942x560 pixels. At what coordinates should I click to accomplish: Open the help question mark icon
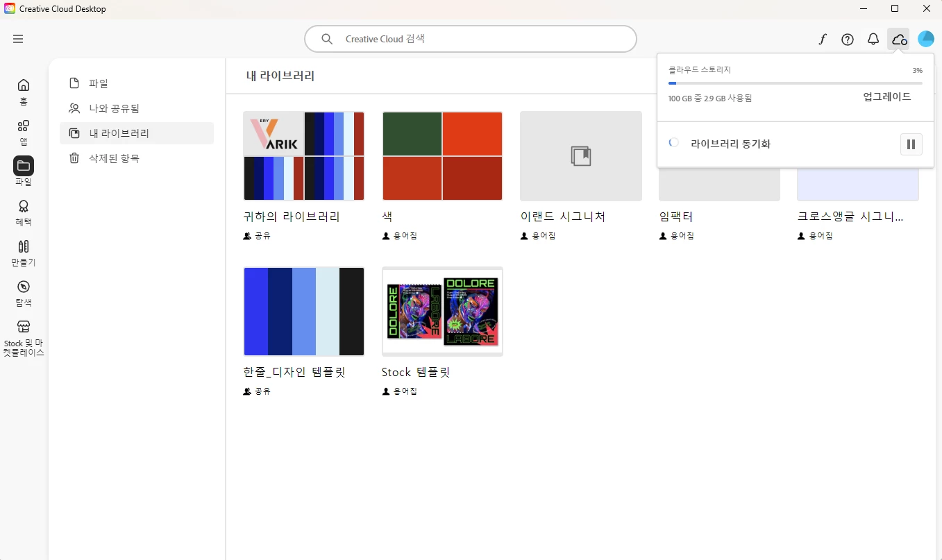coord(848,40)
